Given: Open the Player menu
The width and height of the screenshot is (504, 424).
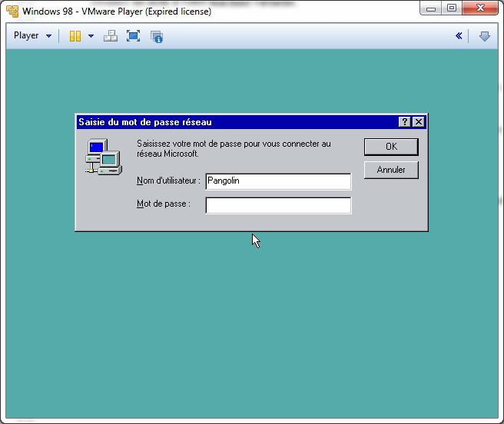Looking at the screenshot, I should [32, 35].
